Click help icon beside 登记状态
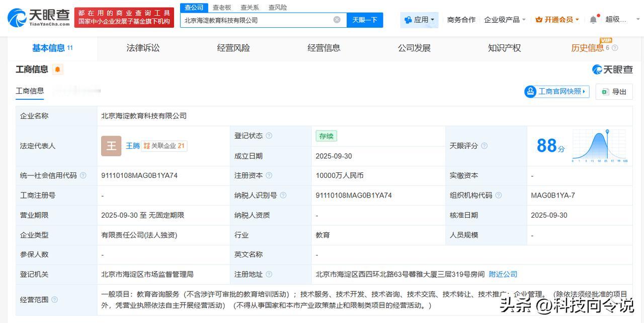The width and height of the screenshot is (644, 323). (269, 136)
